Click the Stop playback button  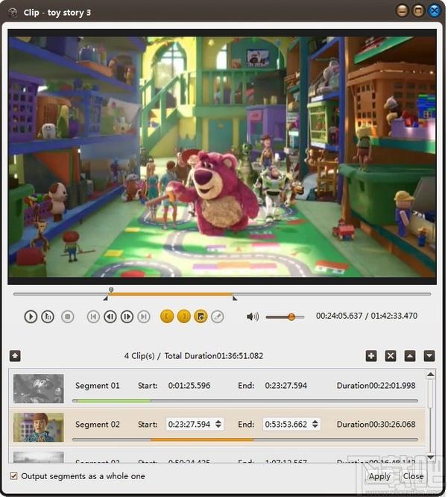[x=68, y=316]
